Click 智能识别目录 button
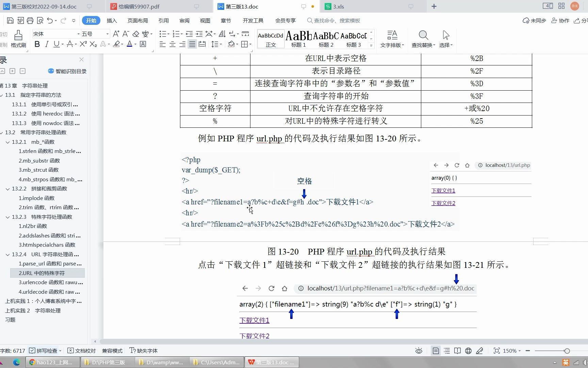 [x=67, y=71]
